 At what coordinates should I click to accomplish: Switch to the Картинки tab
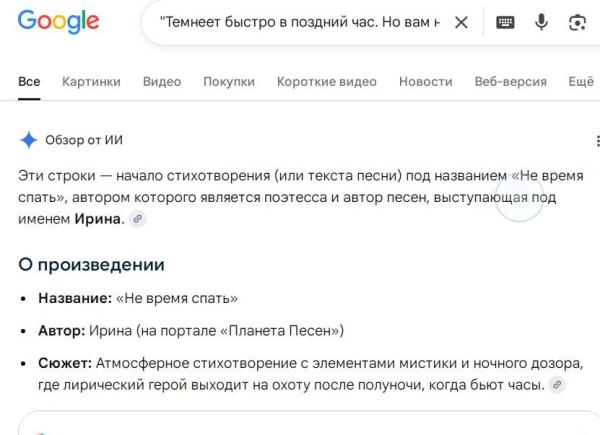[91, 81]
